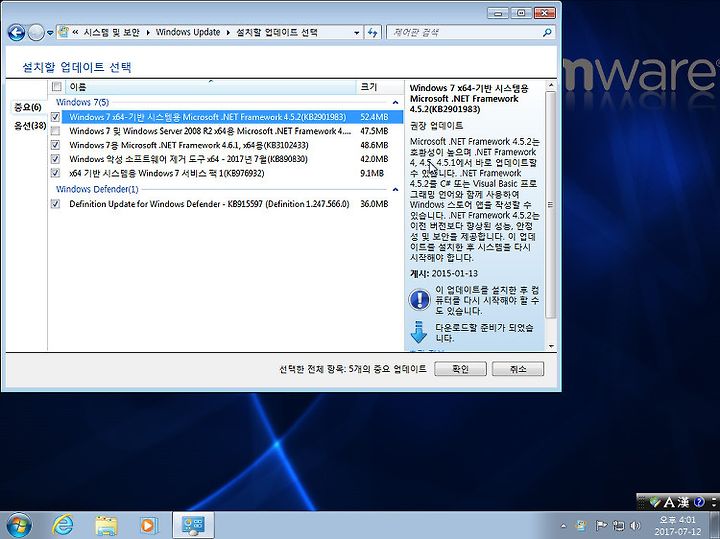Uncheck malicious software removal tool KB890830 checkbox
The height and width of the screenshot is (539, 720).
[55, 159]
